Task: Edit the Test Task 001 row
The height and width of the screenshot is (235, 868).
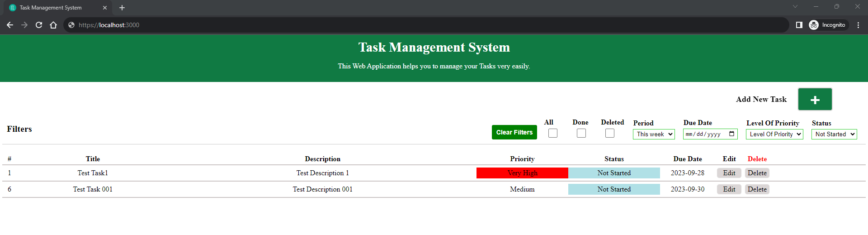Action: [729, 189]
